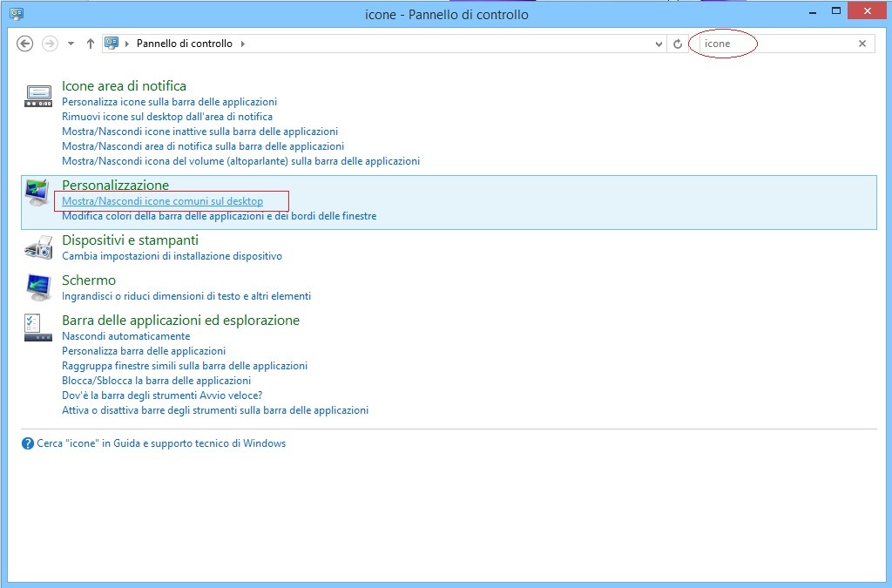Open the Personalizzazione heading

coord(116,185)
